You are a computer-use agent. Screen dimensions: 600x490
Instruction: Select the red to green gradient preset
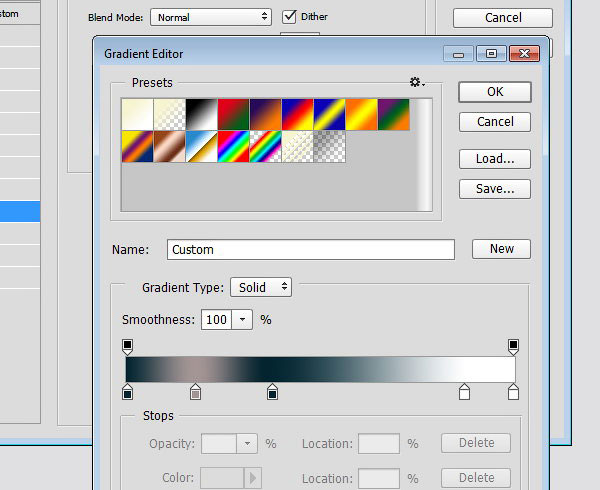point(233,114)
